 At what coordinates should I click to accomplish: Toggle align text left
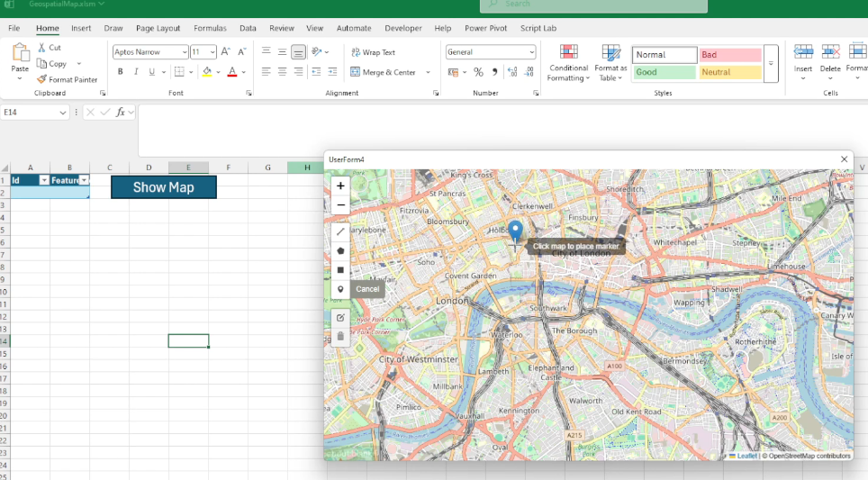267,72
